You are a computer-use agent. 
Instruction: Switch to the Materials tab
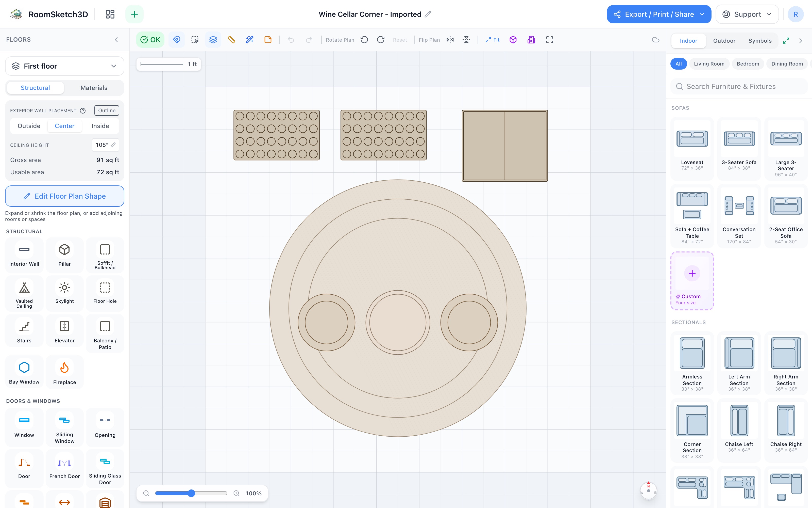(94, 88)
